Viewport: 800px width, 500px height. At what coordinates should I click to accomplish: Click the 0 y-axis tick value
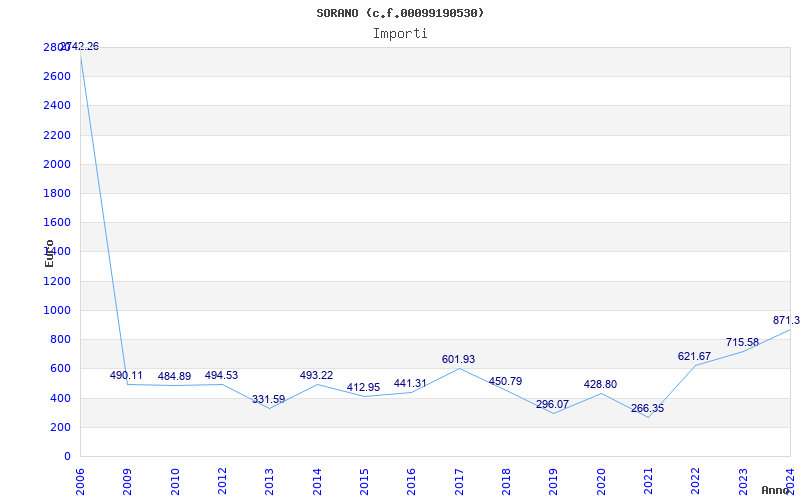[67, 456]
